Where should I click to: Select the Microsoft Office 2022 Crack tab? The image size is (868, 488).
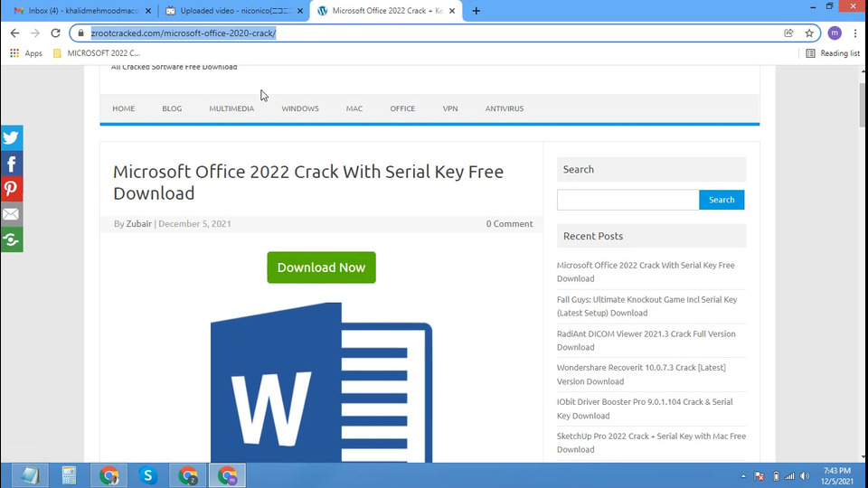[x=386, y=11]
